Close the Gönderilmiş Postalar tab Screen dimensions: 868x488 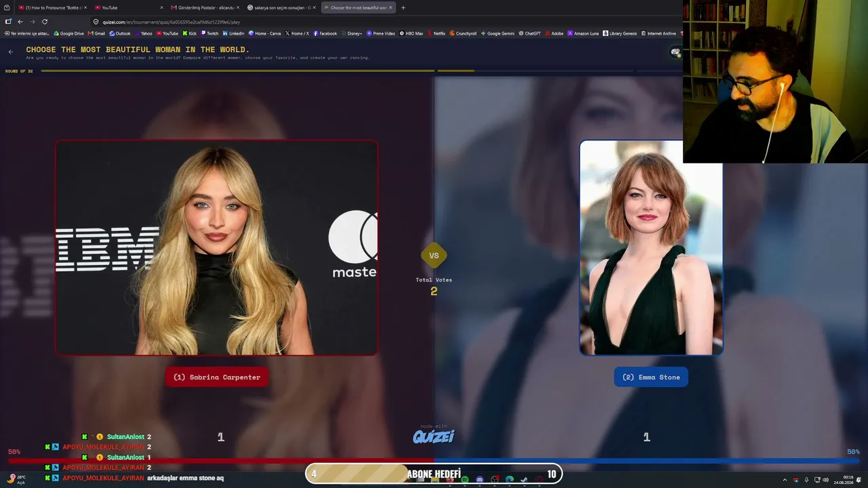coord(238,7)
